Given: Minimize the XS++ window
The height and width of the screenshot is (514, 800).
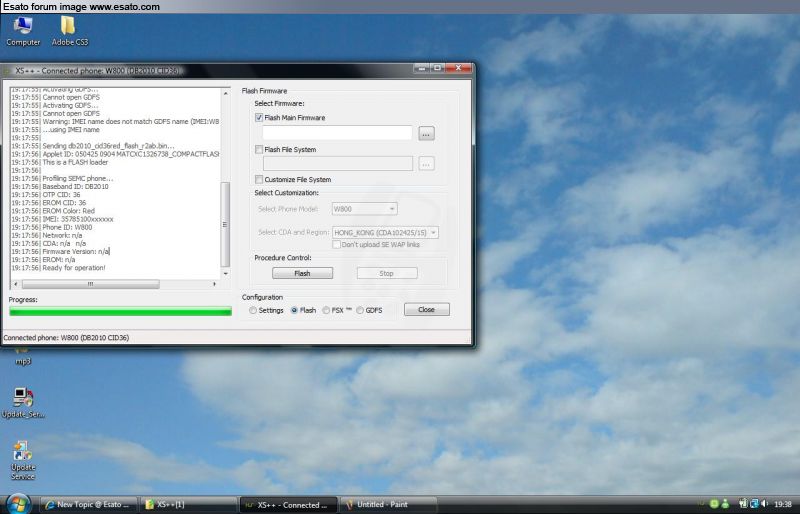Looking at the screenshot, I should coord(421,68).
